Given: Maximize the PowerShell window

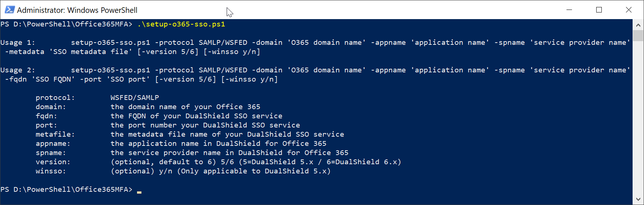Looking at the screenshot, I should pos(599,10).
